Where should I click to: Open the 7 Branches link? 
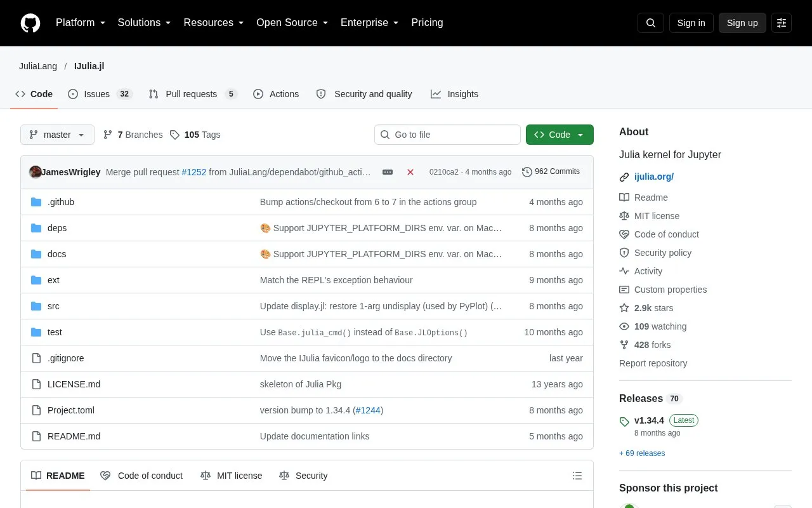pyautogui.click(x=133, y=135)
